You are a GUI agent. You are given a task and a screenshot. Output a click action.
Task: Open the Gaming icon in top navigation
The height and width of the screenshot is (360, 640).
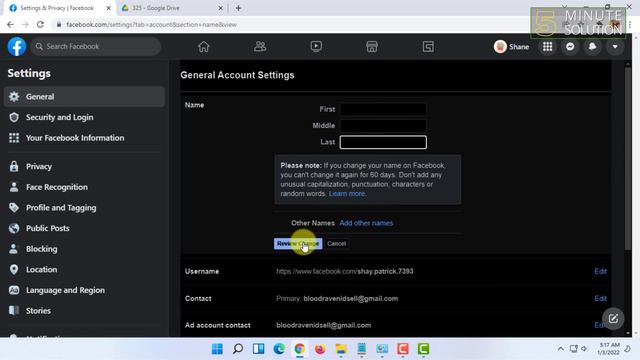pyautogui.click(x=428, y=47)
